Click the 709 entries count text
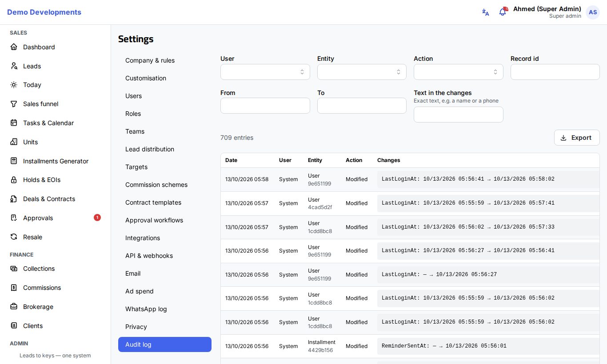 pyautogui.click(x=237, y=138)
